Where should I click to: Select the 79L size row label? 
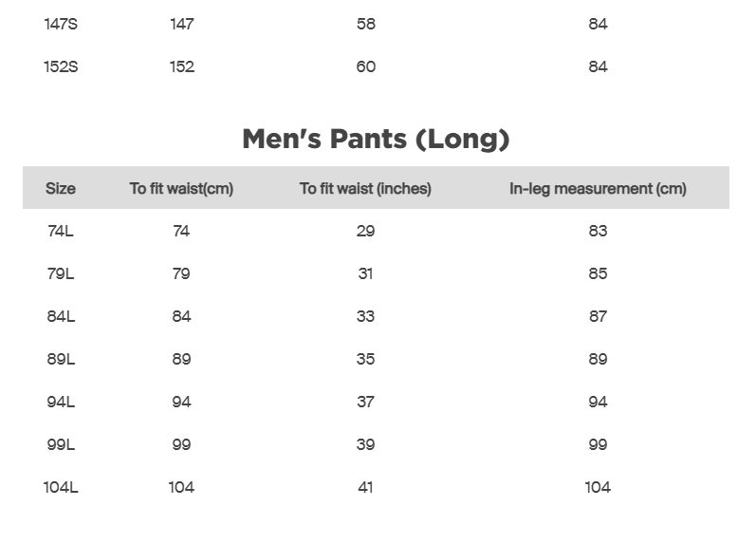coord(61,273)
